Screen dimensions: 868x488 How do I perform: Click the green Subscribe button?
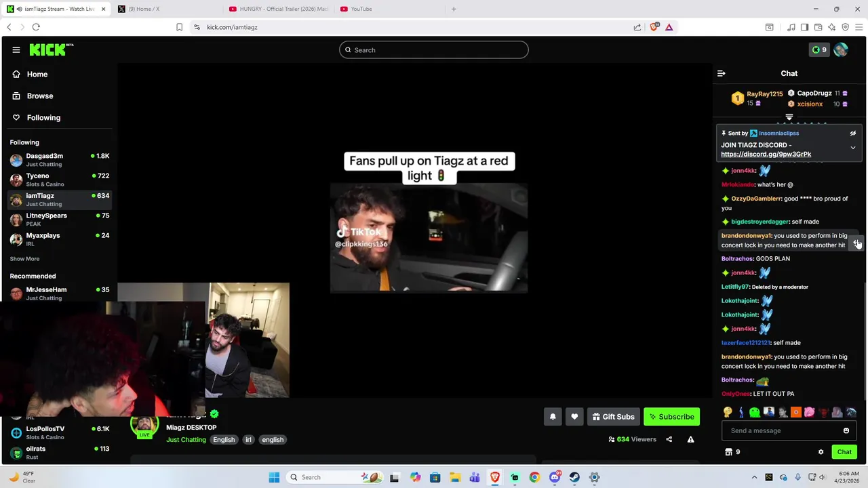(x=671, y=417)
